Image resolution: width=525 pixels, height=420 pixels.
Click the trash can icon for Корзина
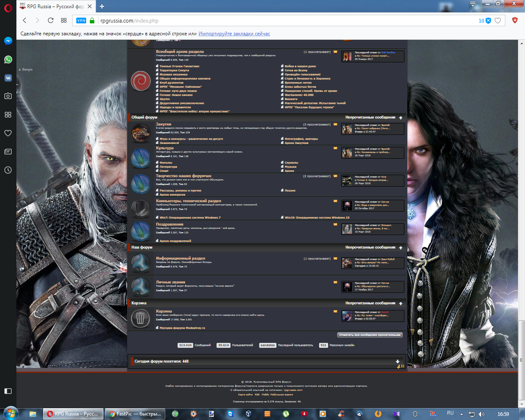coord(141,318)
